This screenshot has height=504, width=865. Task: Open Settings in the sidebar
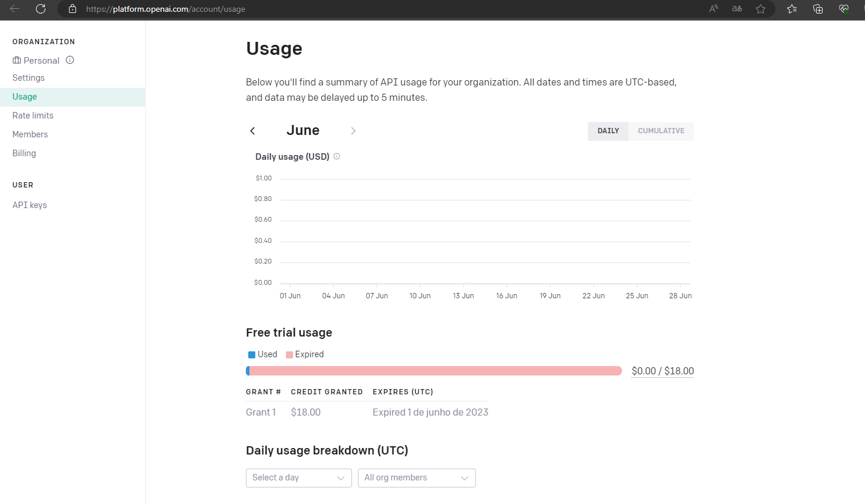28,78
